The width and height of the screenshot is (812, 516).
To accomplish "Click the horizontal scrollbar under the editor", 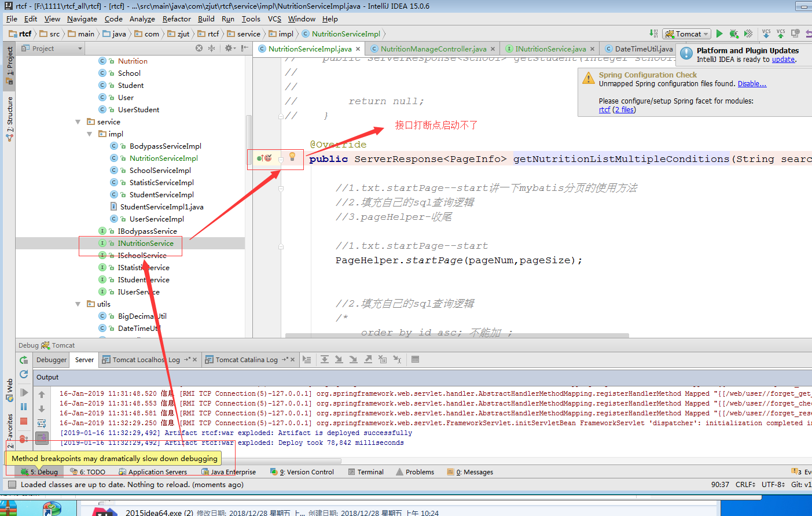I will pyautogui.click(x=457, y=336).
